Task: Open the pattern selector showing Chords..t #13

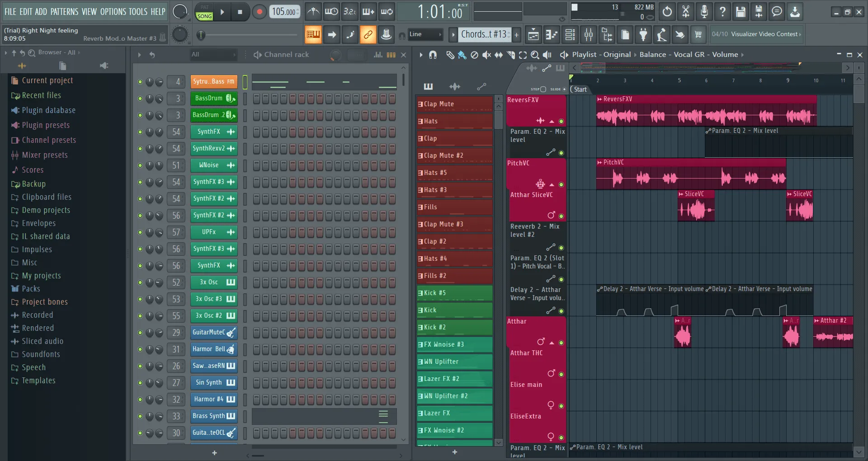Action: (484, 34)
